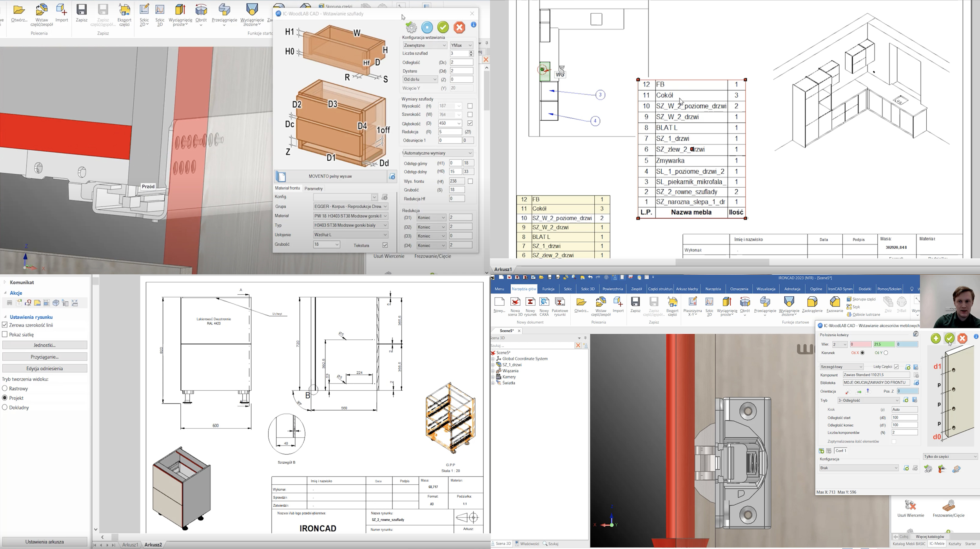
Task: Click MOVENTO pełny wysuw button
Action: tap(330, 176)
